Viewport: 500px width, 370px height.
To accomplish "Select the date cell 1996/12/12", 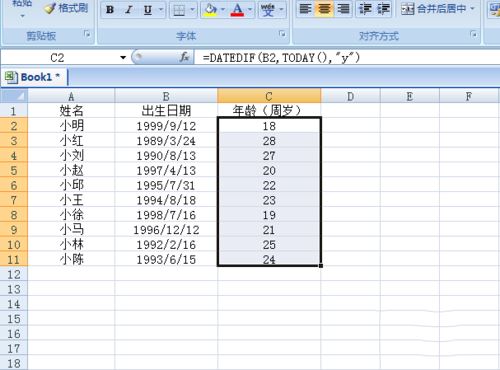I will tap(166, 229).
